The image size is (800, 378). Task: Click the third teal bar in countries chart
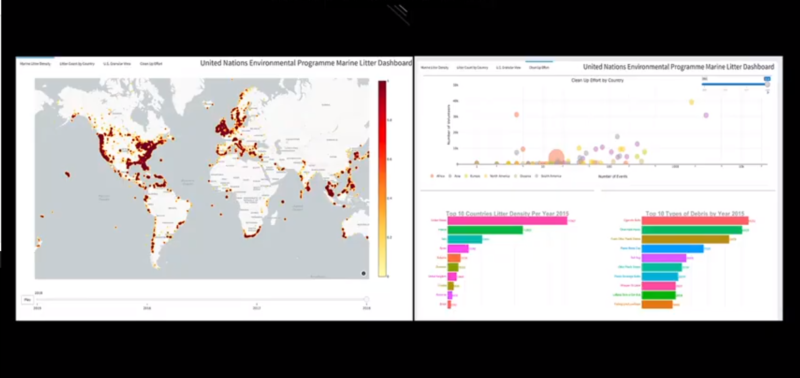pyautogui.click(x=465, y=239)
